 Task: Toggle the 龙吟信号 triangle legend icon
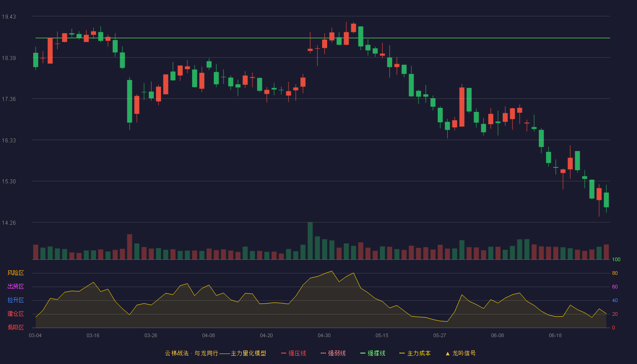click(448, 354)
